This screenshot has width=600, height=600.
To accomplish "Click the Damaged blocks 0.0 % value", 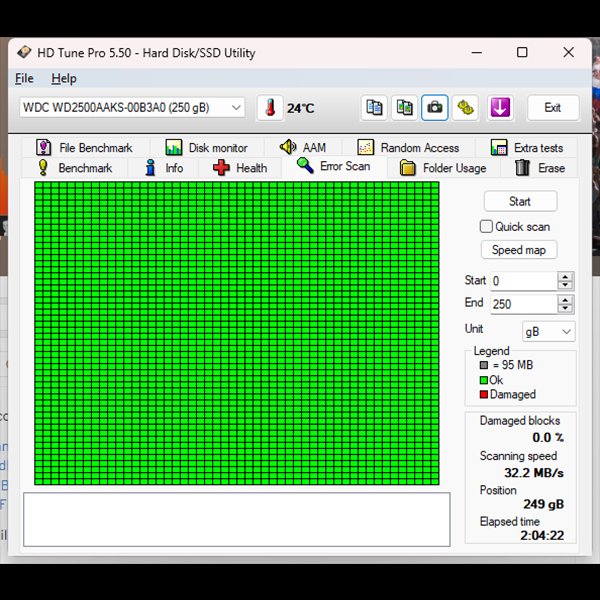I will click(x=548, y=437).
